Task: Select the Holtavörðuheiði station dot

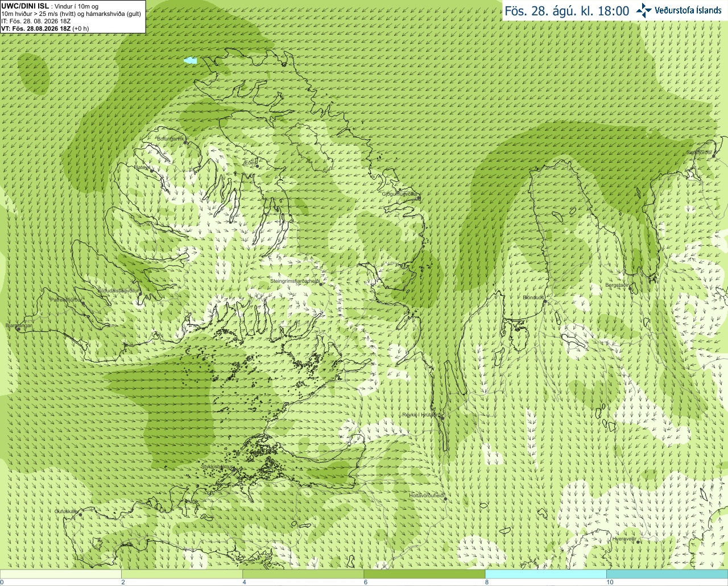Action: pos(445,499)
